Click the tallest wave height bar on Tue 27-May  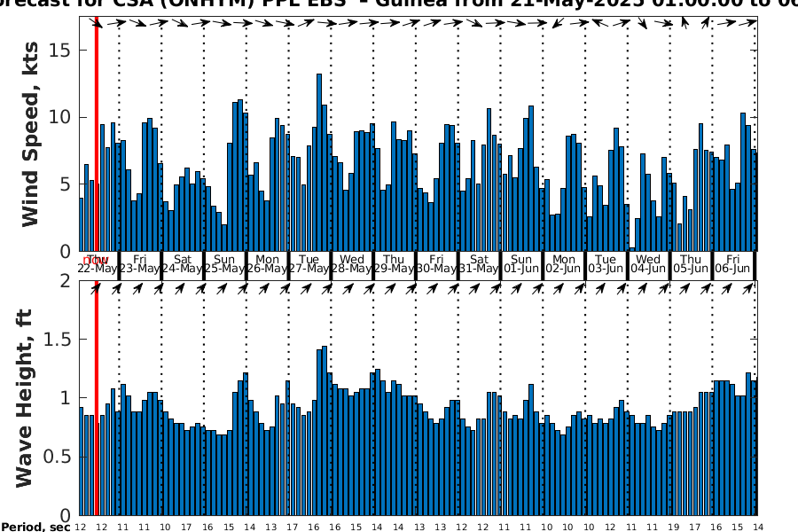[325, 431]
